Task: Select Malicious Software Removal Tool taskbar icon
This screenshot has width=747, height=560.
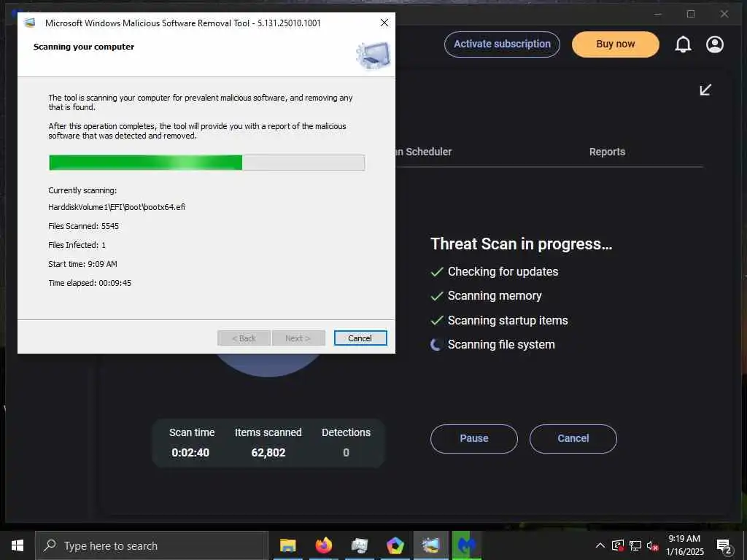Action: (x=430, y=545)
